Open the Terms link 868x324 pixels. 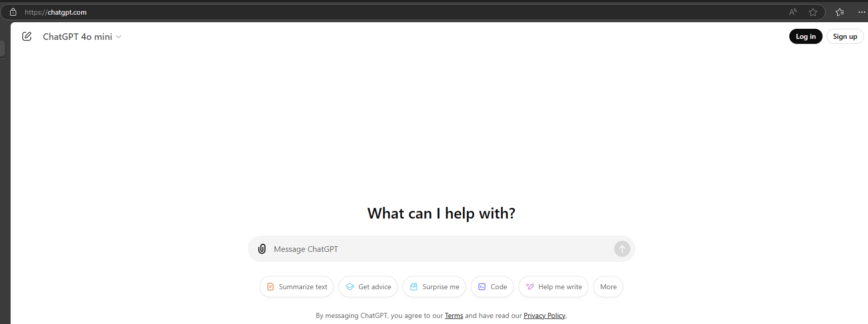(454, 315)
